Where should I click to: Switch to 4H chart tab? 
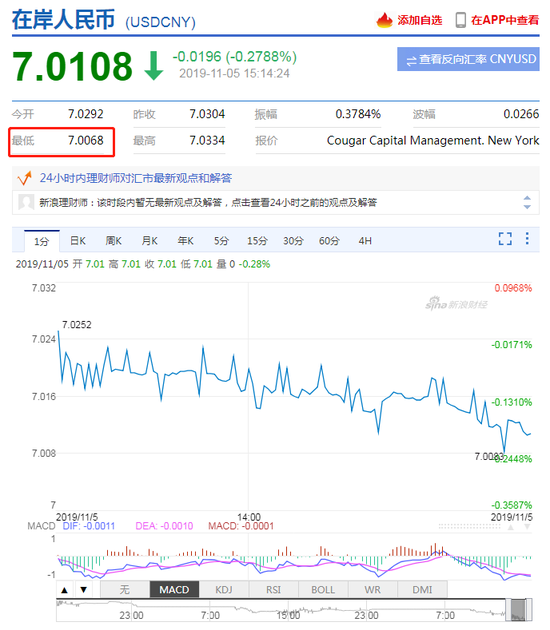coord(365,241)
